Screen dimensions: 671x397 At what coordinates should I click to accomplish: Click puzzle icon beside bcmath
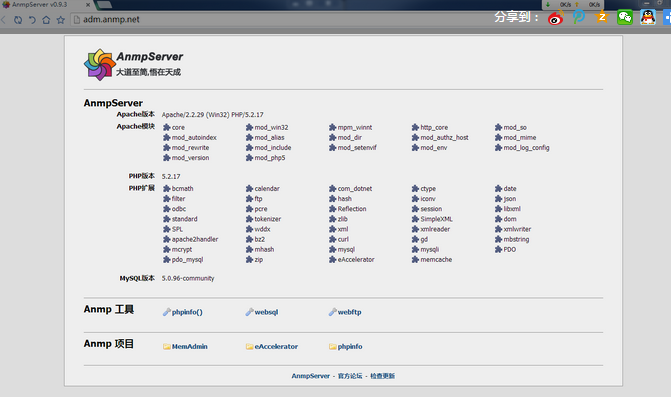[166, 189]
